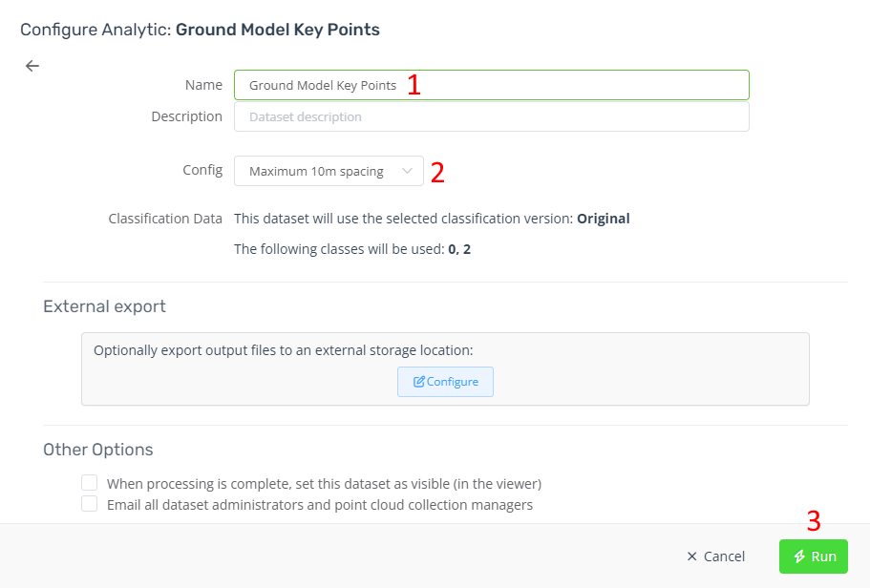Click the "Dataset description" placeholder field
This screenshot has height=588, width=870.
pyautogui.click(x=491, y=116)
